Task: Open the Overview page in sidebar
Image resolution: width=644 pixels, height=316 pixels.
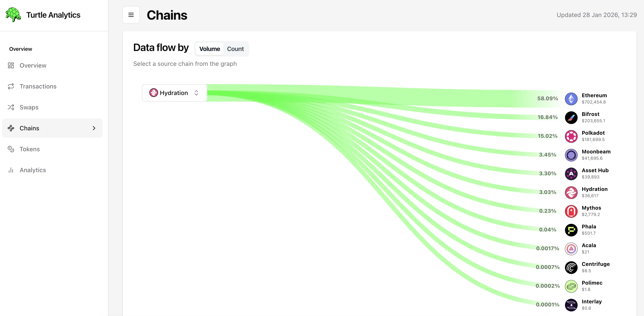Action: (33, 66)
